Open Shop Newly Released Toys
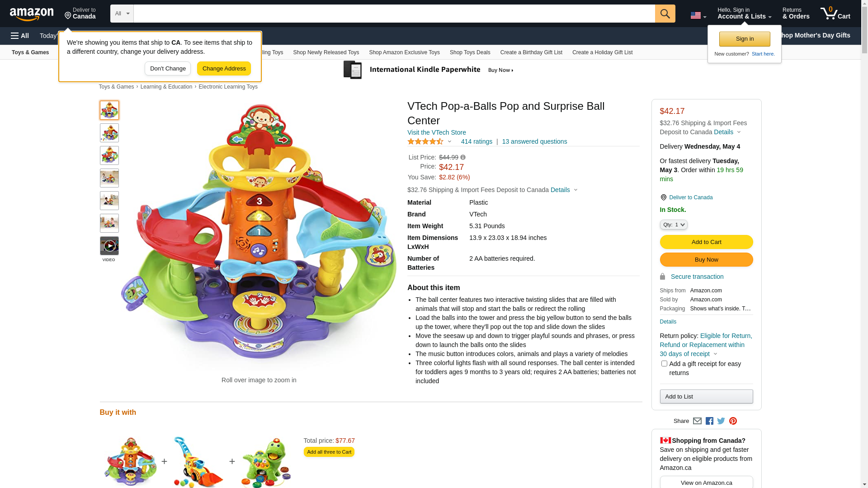Screen dimensions: 868x488 pos(326,52)
